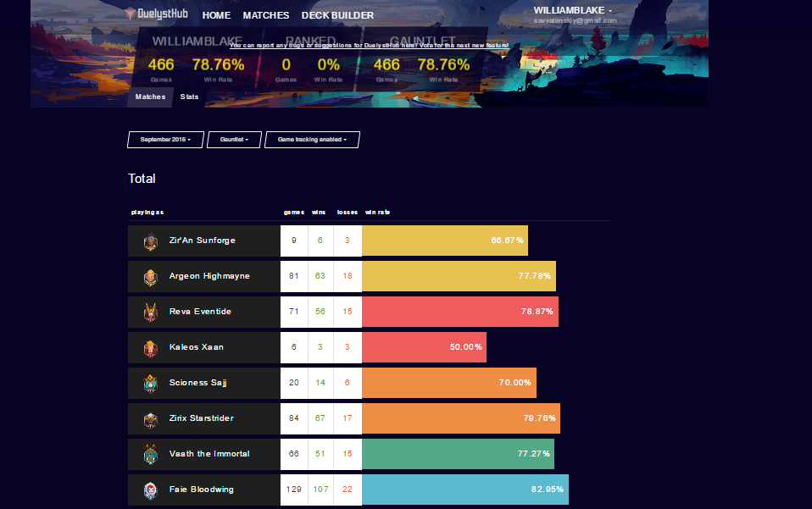This screenshot has height=509, width=812.
Task: Click Kaleos Xaan general portrait icon
Action: tap(151, 348)
